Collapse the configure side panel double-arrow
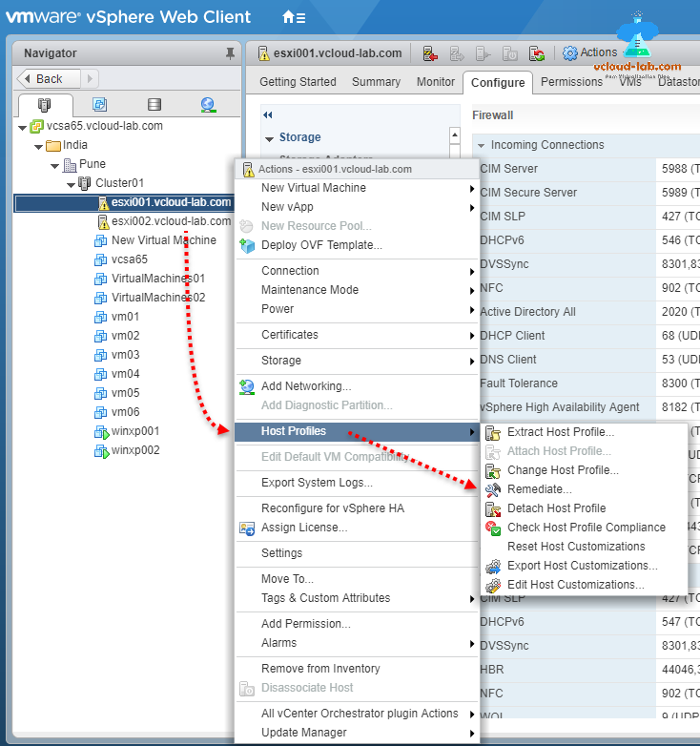This screenshot has height=746, width=700. pos(268,114)
